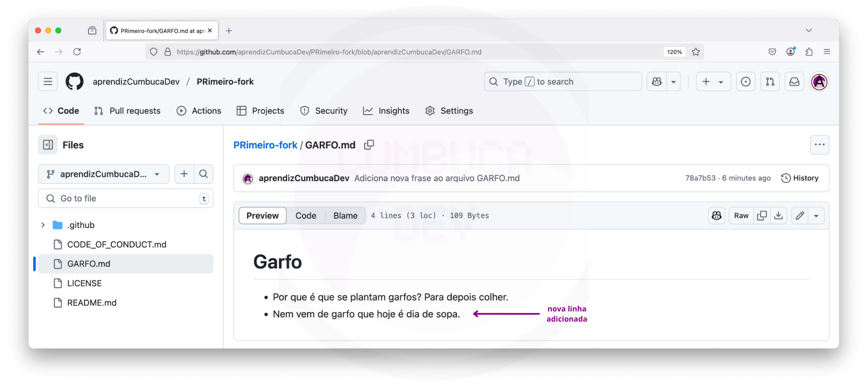The width and height of the screenshot is (868, 386).
Task: Click the History link
Action: click(800, 178)
